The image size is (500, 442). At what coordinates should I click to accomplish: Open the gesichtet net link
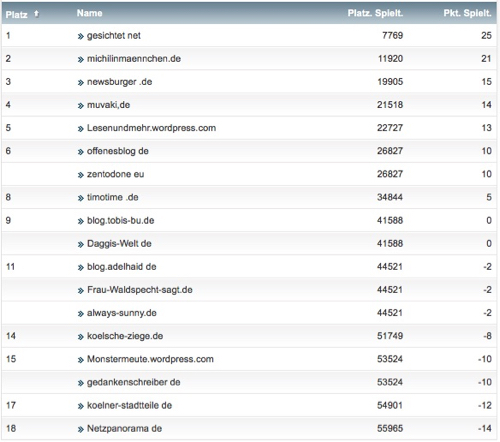pos(114,36)
